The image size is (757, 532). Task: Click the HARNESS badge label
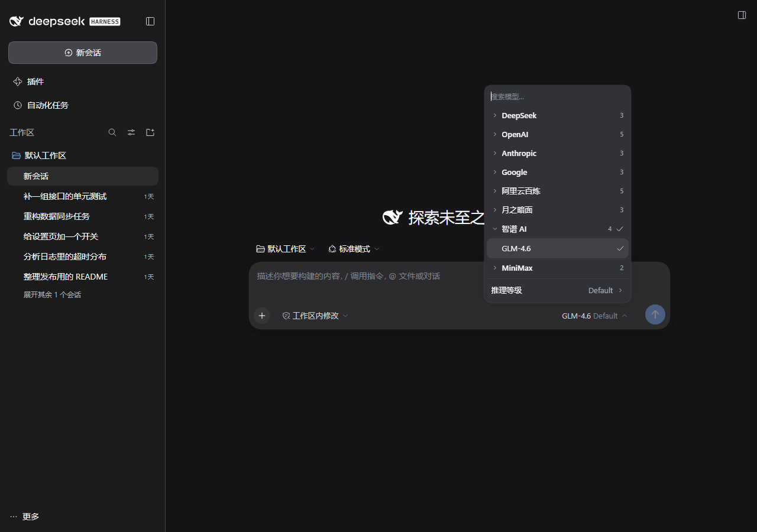click(x=105, y=22)
